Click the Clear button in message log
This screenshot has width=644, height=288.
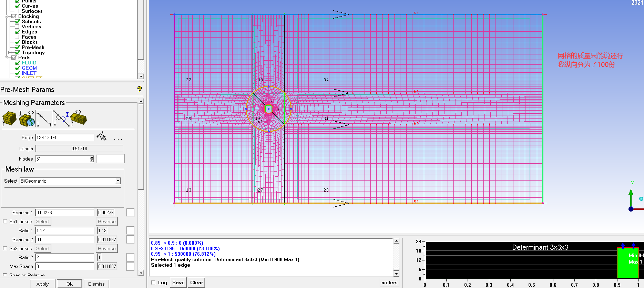(x=196, y=282)
